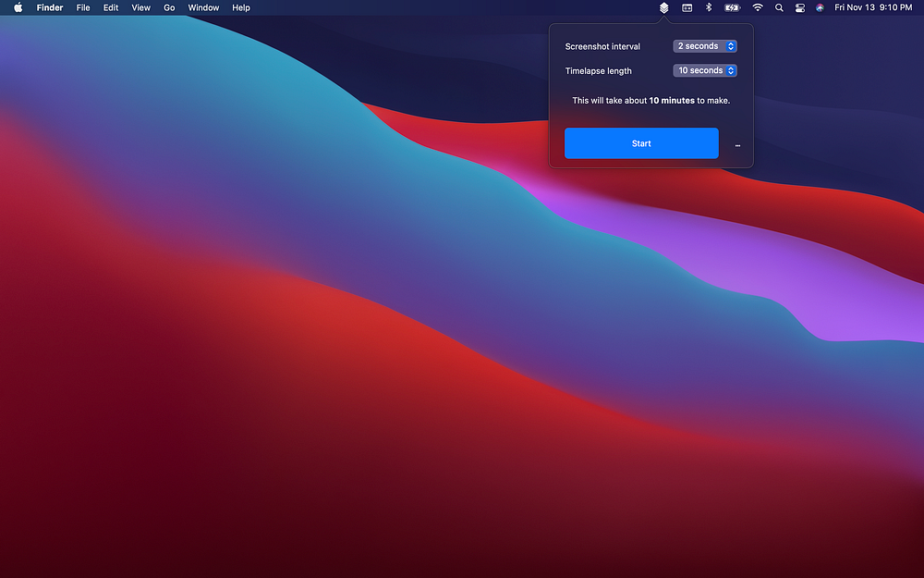
Task: Open Control Center icon
Action: pyautogui.click(x=799, y=7)
